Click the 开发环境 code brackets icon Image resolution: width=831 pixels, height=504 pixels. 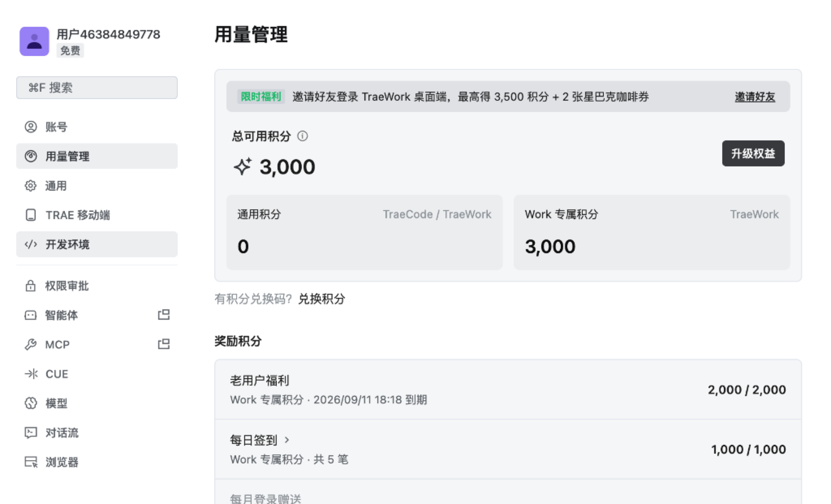tap(31, 244)
